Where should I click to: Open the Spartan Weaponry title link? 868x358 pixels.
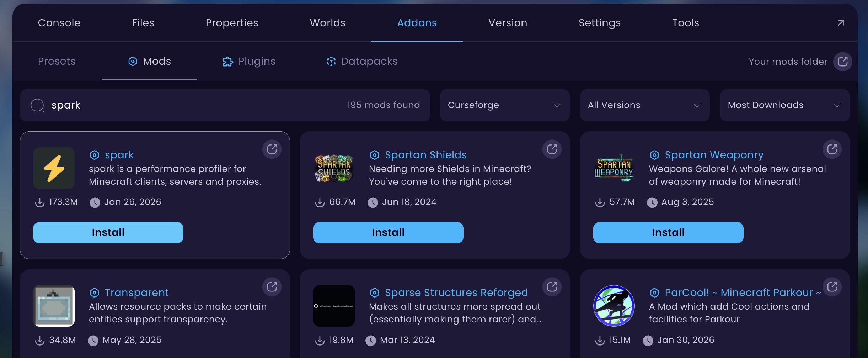click(x=714, y=155)
